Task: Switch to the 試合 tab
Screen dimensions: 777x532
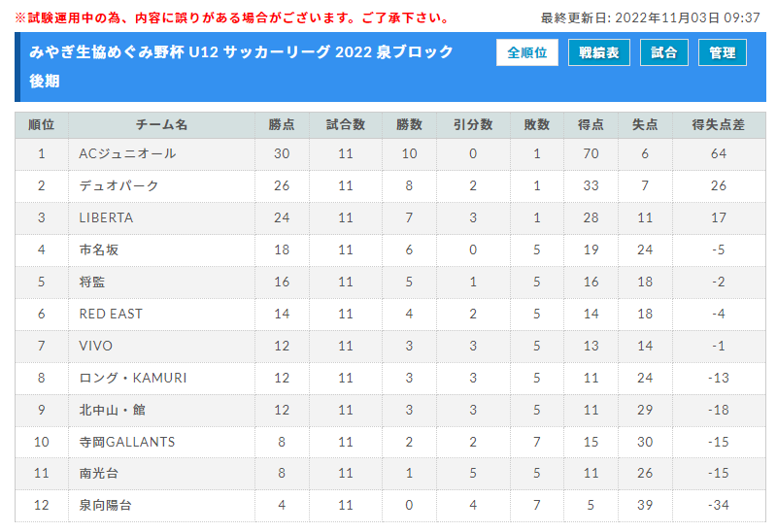Action: [x=663, y=52]
